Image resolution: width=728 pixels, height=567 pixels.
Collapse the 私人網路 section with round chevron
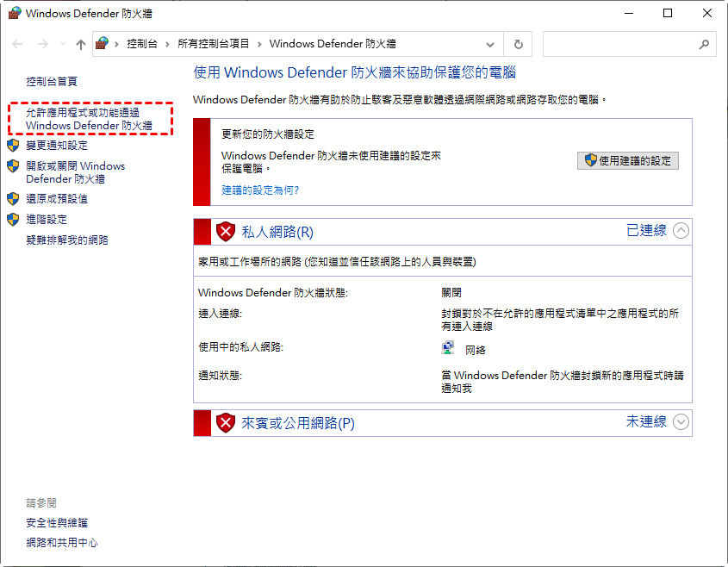681,230
